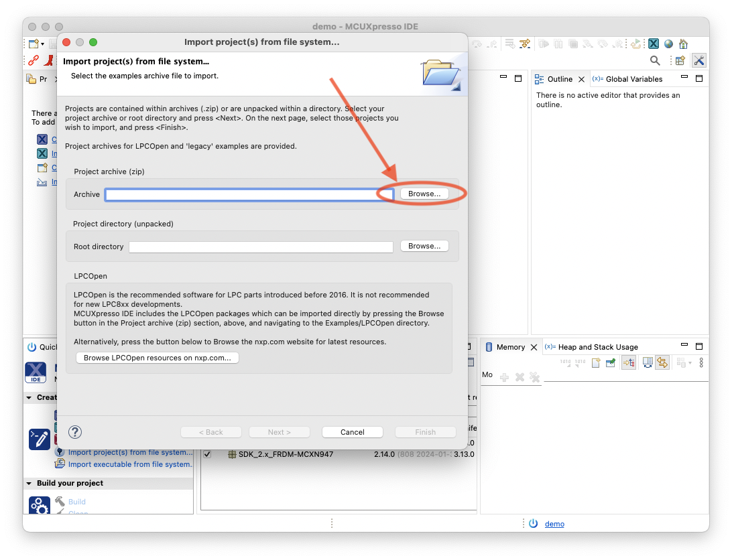Click the blue gears Build your project icon
Viewport: 732px width, 560px height.
(x=39, y=505)
